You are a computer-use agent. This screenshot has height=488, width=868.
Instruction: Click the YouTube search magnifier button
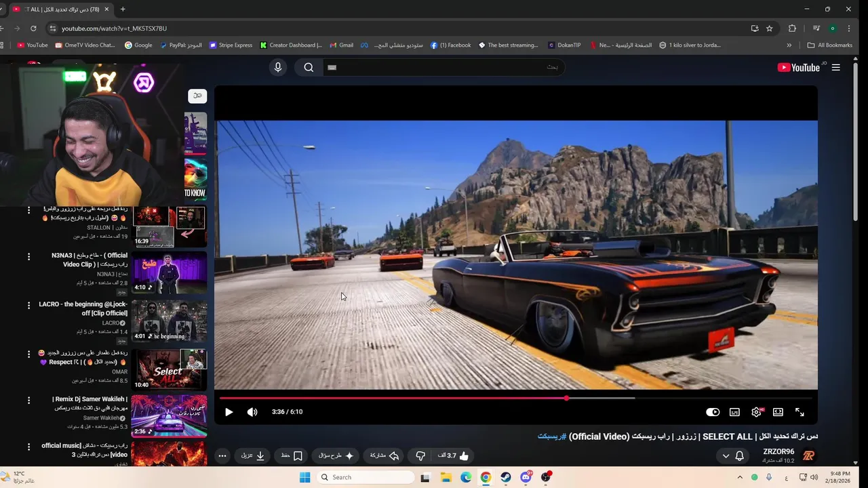click(x=309, y=67)
